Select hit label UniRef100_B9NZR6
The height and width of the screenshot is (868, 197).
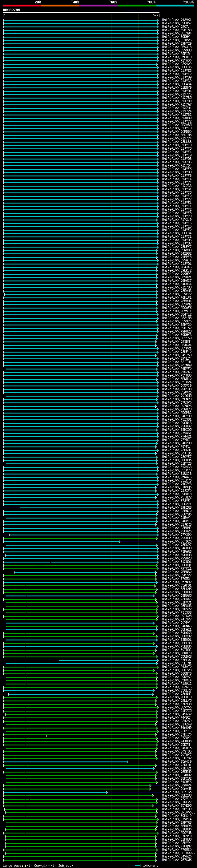pyautogui.click(x=176, y=508)
